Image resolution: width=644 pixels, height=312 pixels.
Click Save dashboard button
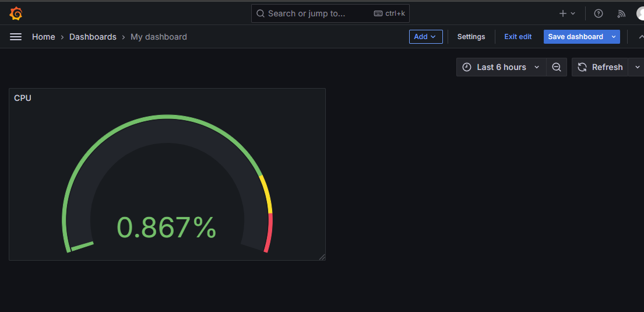click(x=576, y=37)
